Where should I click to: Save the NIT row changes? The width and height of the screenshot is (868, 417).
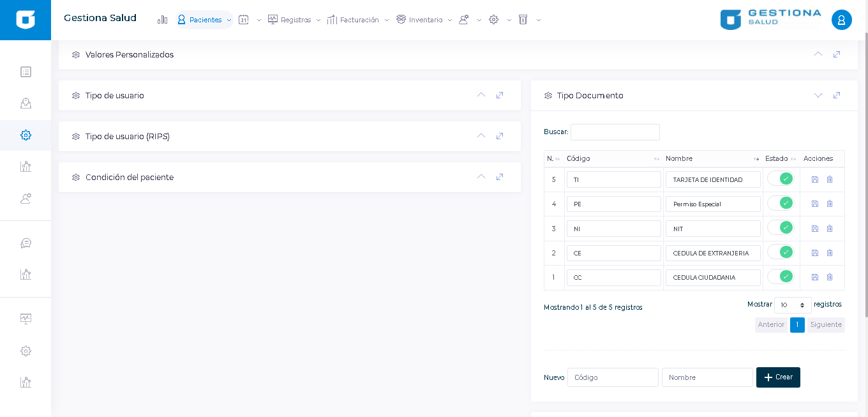[815, 229]
